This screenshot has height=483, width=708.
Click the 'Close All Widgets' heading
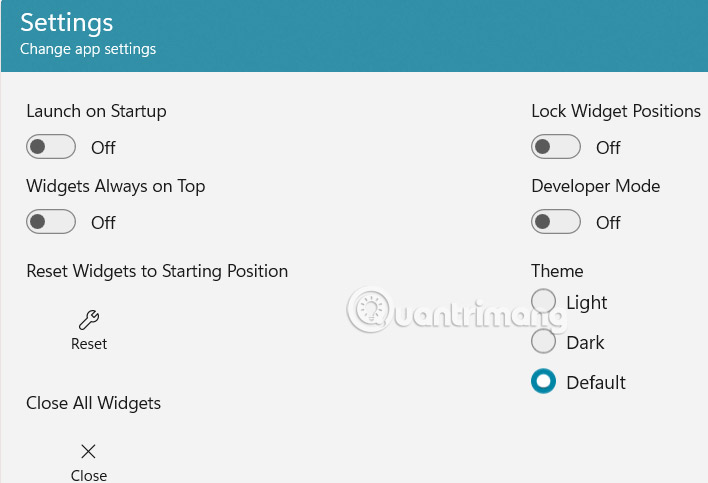(93, 403)
